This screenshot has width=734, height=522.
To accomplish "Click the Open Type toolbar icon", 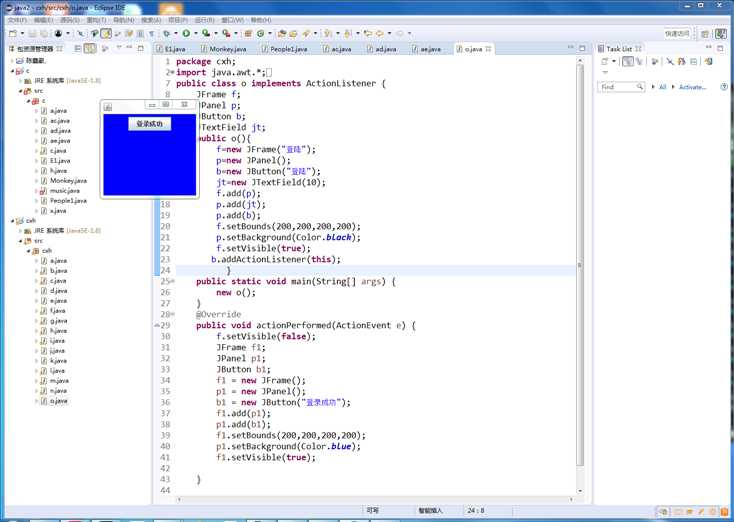I will coord(281,34).
